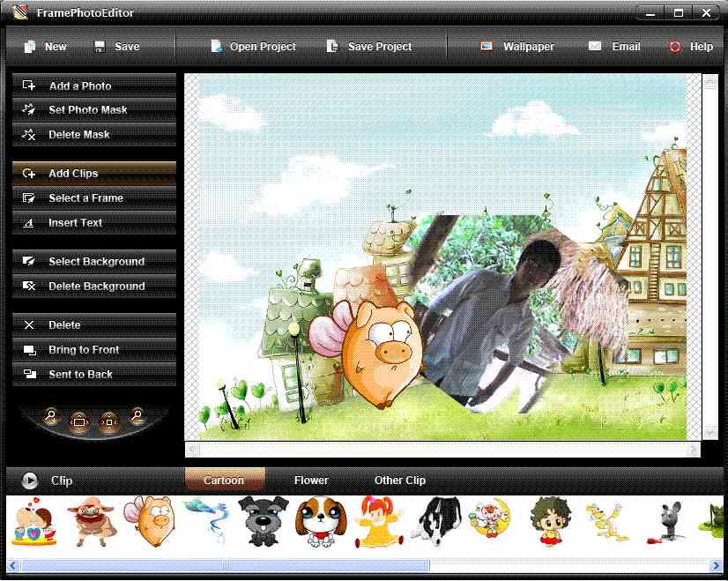
Task: Click the Clip play arrow icon
Action: (30, 480)
